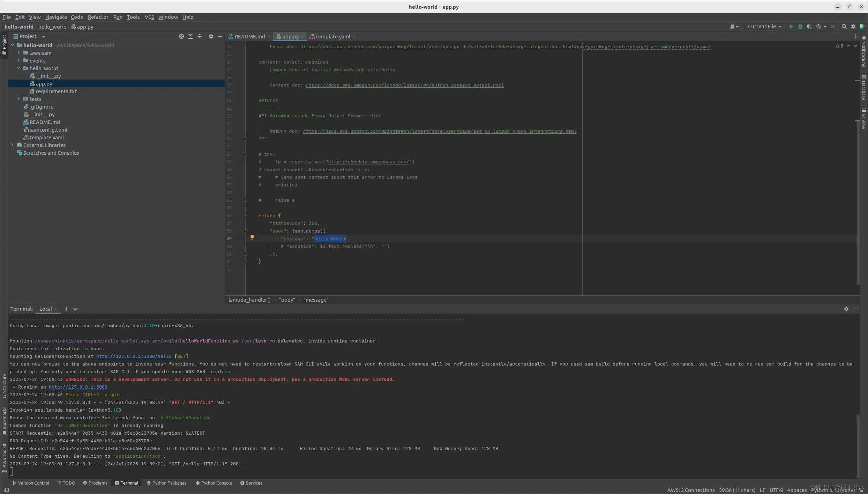The width and height of the screenshot is (868, 494).
Task: Open Terminal panel settings gear
Action: 846,309
